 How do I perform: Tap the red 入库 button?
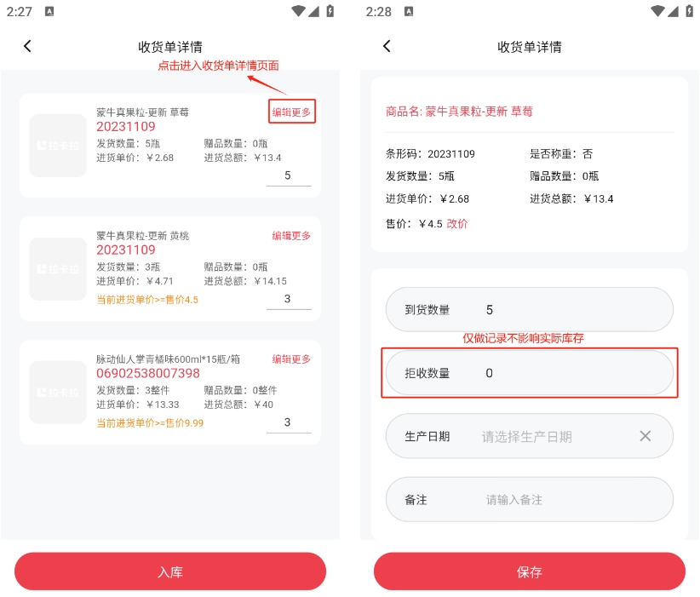tap(170, 571)
